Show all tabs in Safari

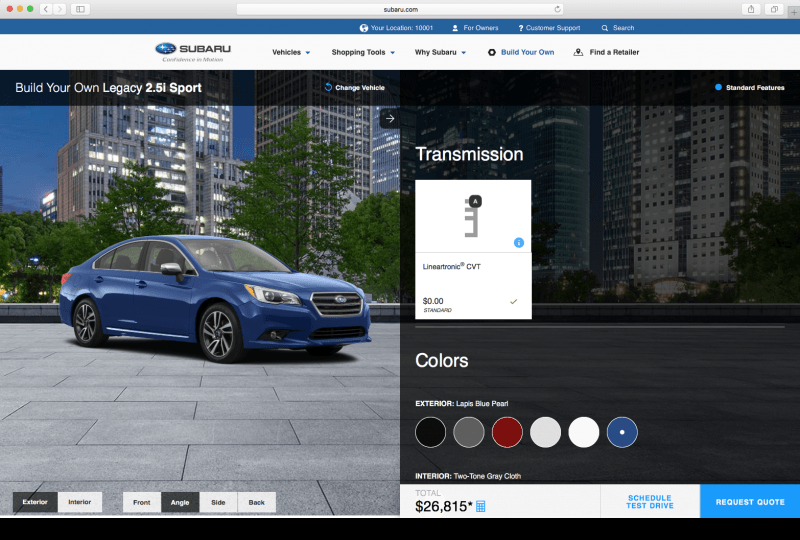click(774, 9)
